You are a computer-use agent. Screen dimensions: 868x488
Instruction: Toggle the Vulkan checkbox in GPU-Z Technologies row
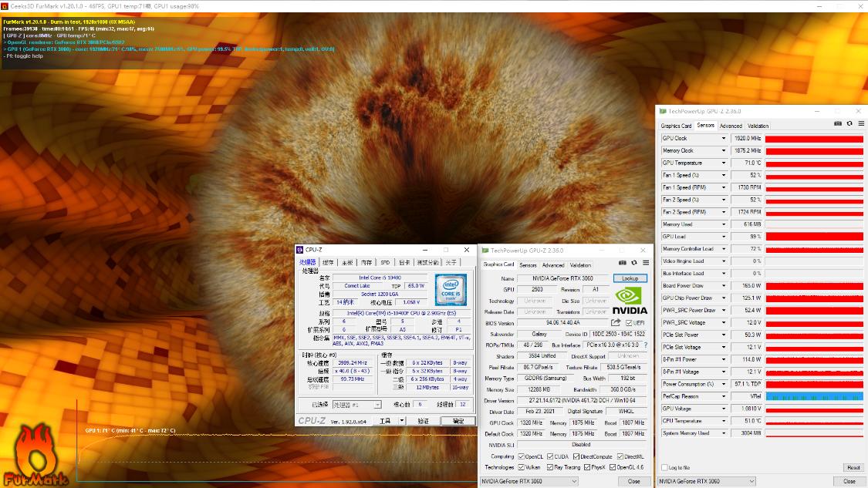coord(522,467)
